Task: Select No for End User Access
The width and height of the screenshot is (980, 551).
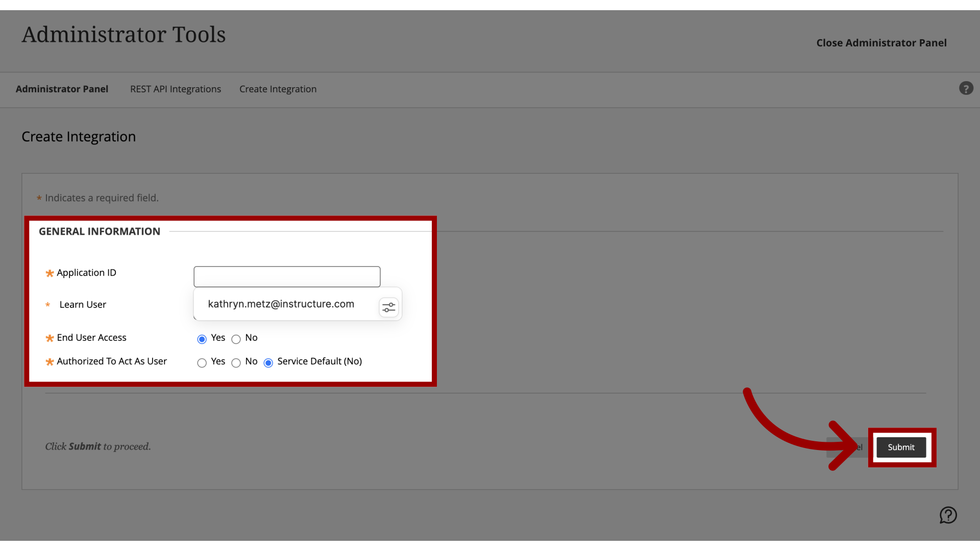Action: 236,339
